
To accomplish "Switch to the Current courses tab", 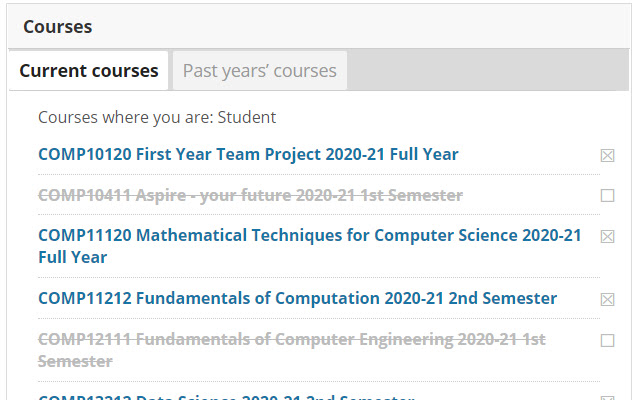I will click(88, 71).
